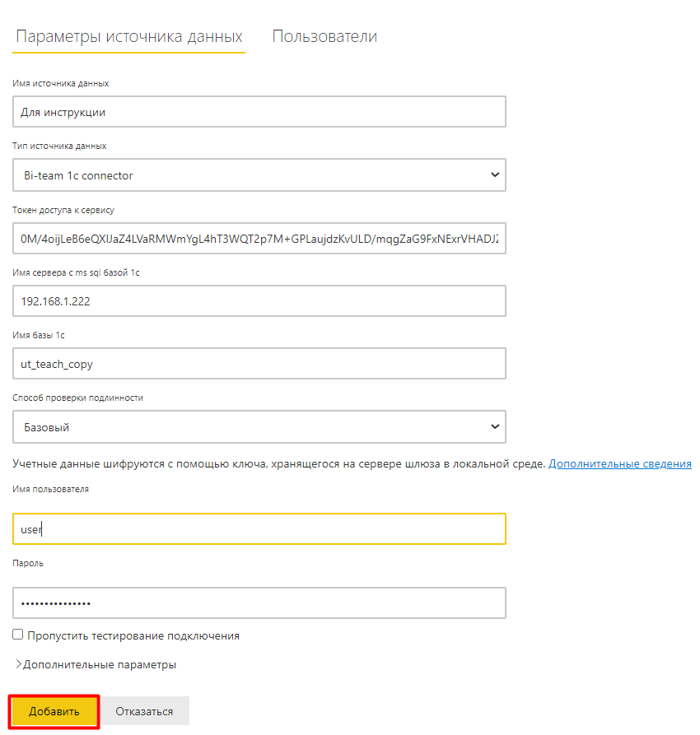Click the 'Пароль' field label

pyautogui.click(x=28, y=564)
